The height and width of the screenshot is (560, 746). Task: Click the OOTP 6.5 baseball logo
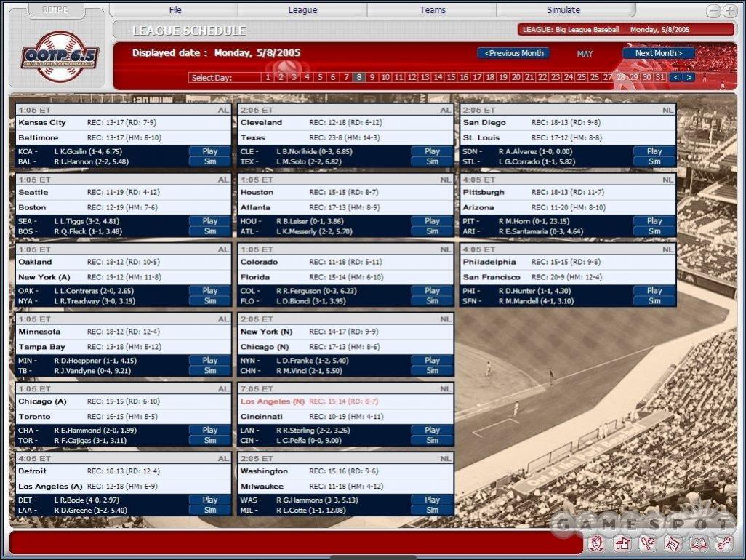[60, 56]
